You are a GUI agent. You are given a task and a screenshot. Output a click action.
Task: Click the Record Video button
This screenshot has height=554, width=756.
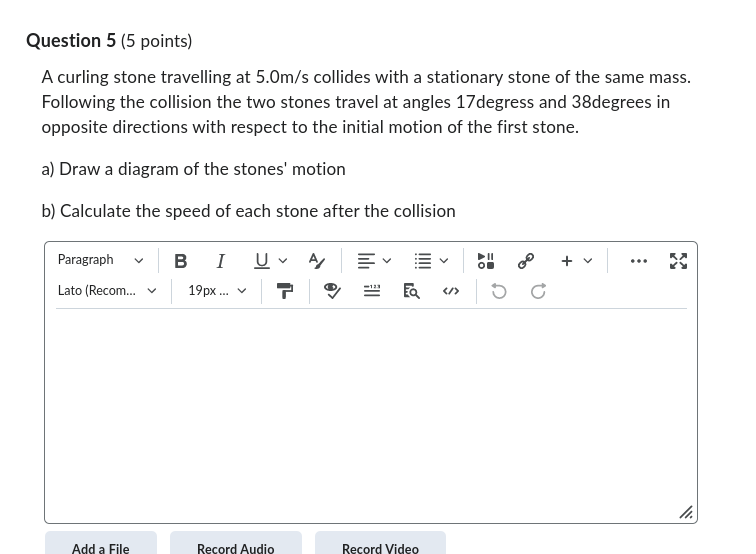pyautogui.click(x=380, y=545)
